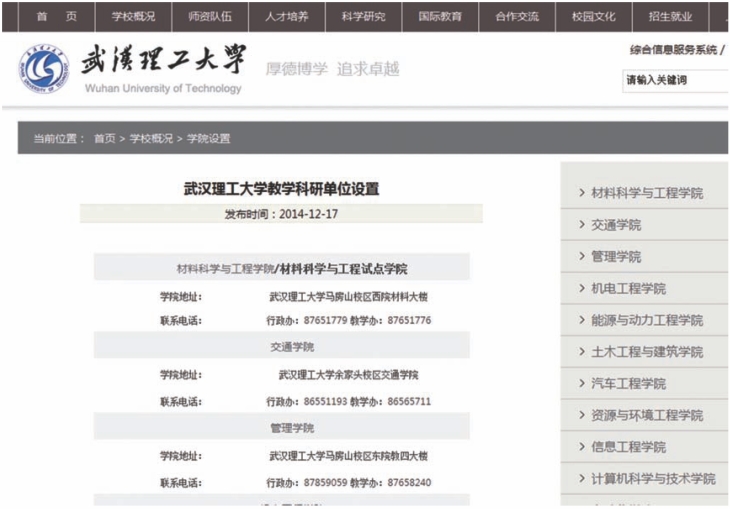Click the page heading 武汉理工大学教学科研单位设置
Image resolution: width=730 pixels, height=509 pixels.
pos(281,189)
